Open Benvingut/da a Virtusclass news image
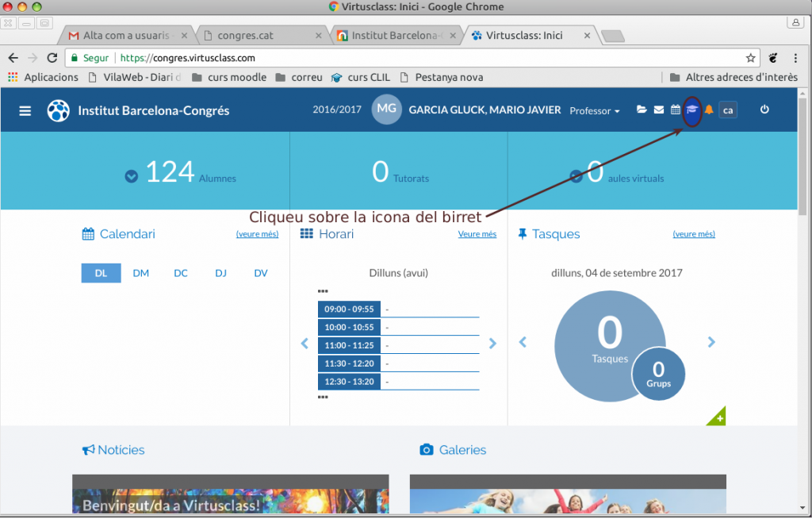This screenshot has height=519, width=812. coord(231,494)
